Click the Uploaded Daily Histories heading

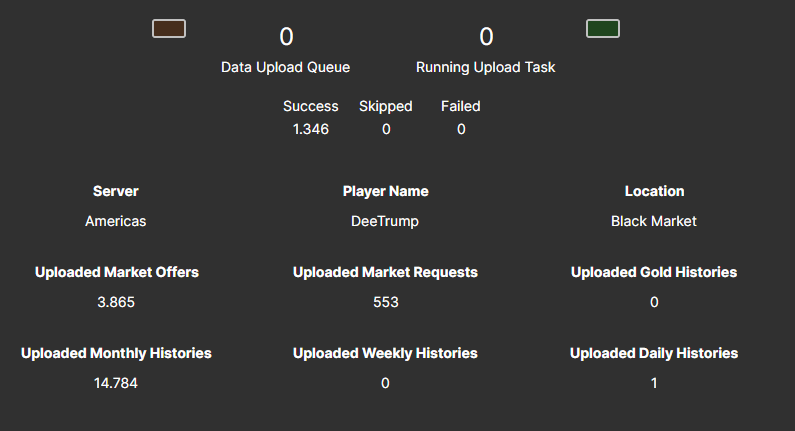pyautogui.click(x=654, y=353)
